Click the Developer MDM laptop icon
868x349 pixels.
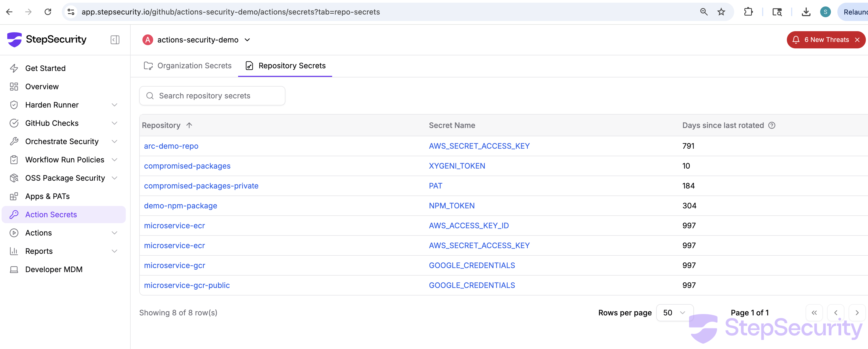14,269
